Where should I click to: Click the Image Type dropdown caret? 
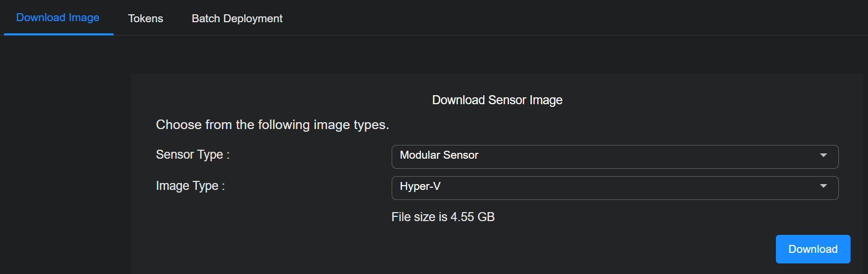click(823, 186)
